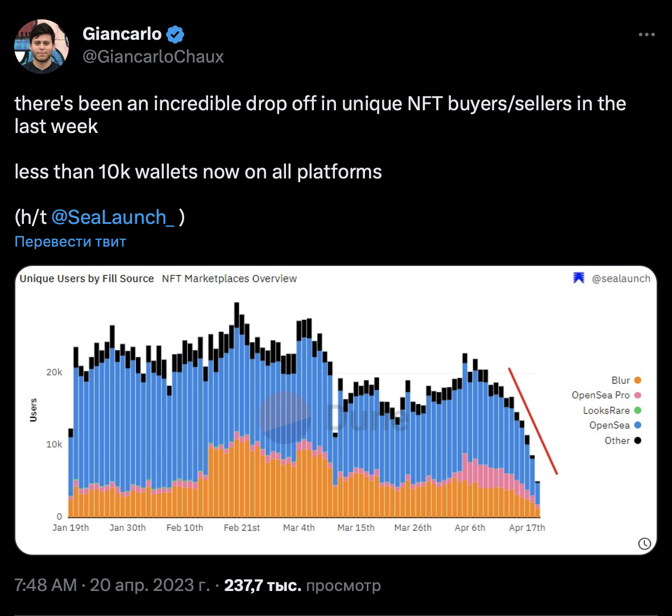
Task: Click Giancarlo's profile avatar photo
Action: coord(42,47)
